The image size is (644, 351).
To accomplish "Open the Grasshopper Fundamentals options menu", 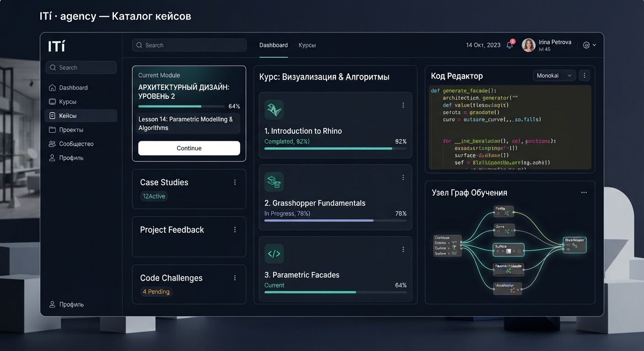I will pos(403,177).
